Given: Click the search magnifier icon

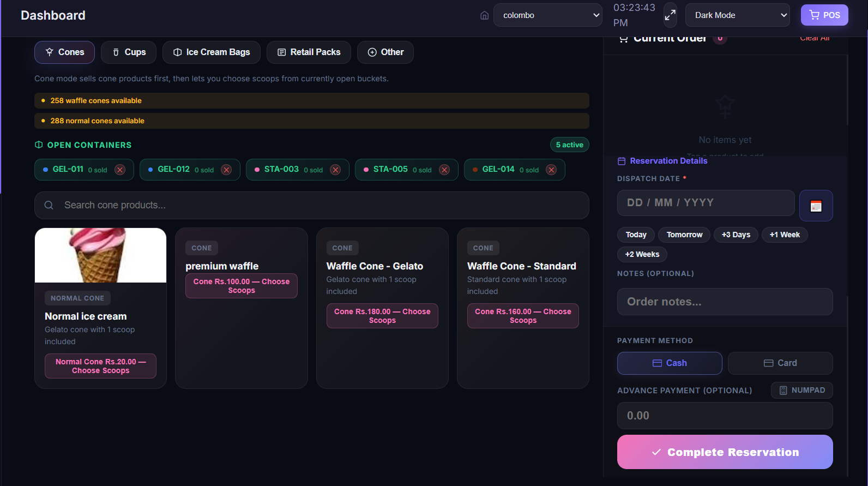Looking at the screenshot, I should coord(49,205).
